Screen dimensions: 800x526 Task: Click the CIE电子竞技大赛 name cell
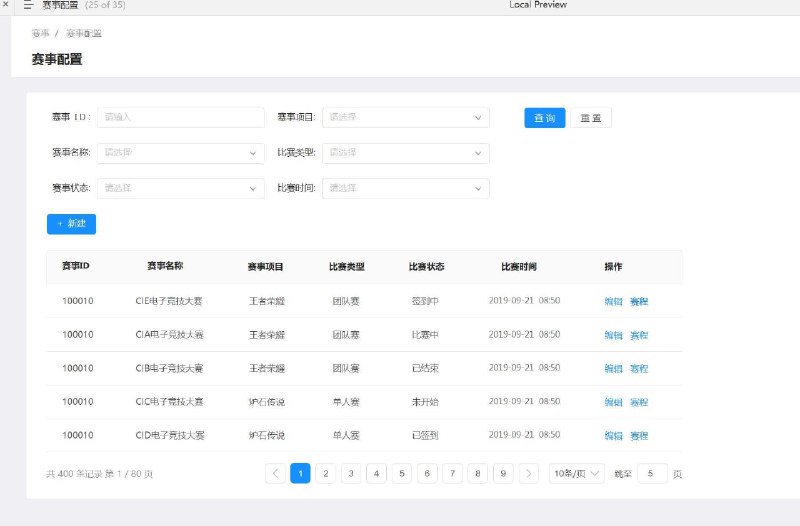[x=169, y=301]
